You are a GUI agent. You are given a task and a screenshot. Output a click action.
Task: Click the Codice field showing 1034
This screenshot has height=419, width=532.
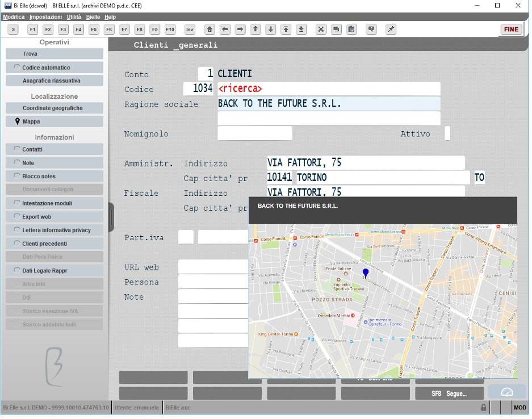click(x=198, y=89)
